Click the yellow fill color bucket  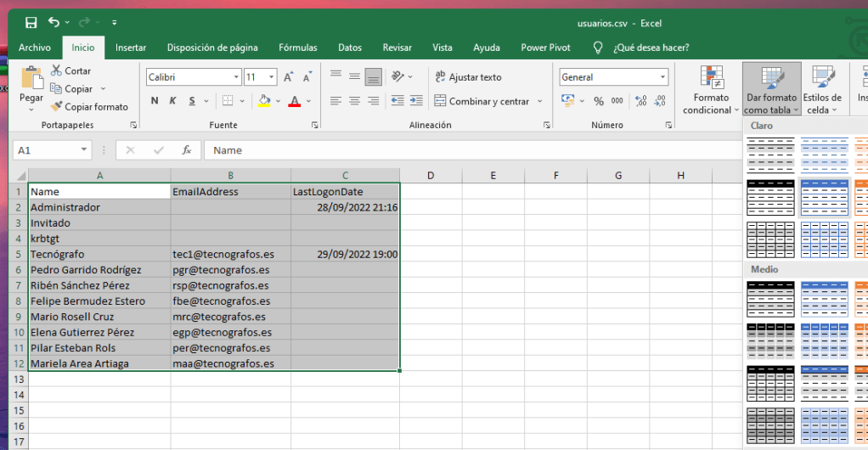tap(264, 101)
